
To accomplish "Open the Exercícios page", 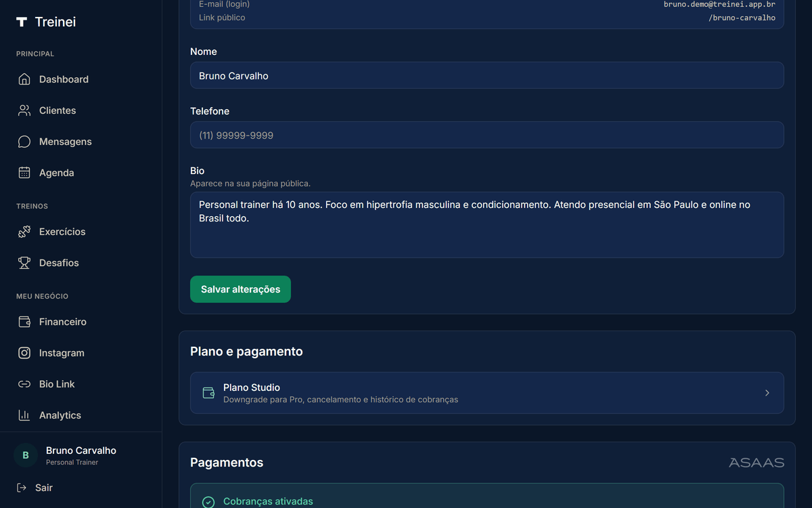I will [x=81, y=232].
